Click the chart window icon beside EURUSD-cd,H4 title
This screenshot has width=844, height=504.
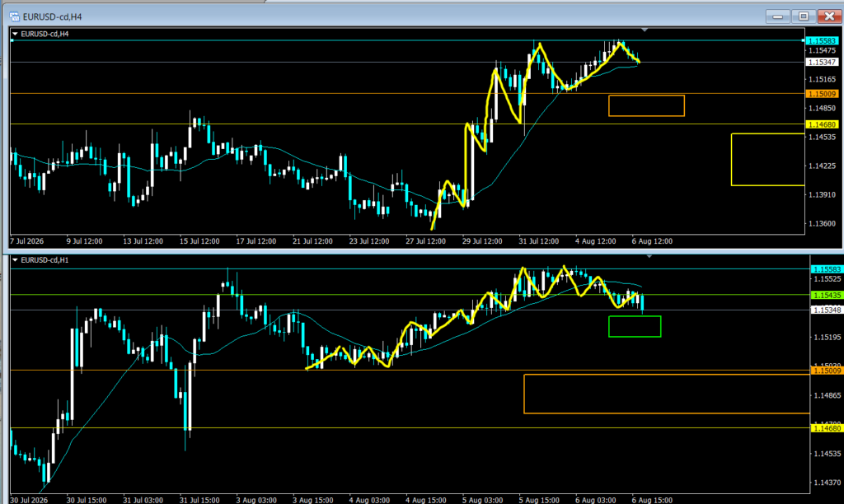(15, 16)
